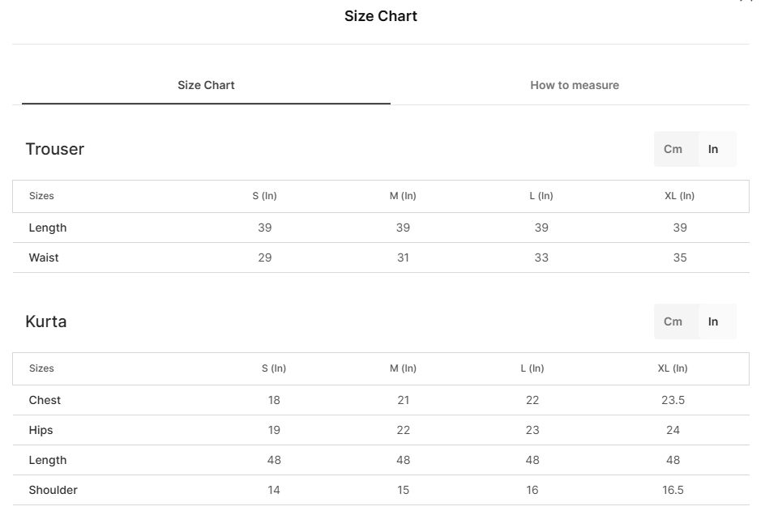Switch to the How to measure tab
This screenshot has width=765, height=532.
tap(575, 85)
